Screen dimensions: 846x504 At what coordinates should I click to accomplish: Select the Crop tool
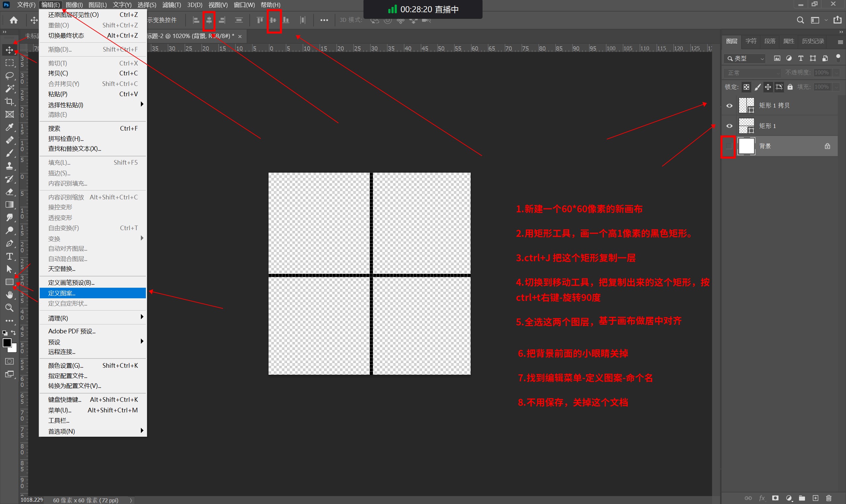pos(10,101)
